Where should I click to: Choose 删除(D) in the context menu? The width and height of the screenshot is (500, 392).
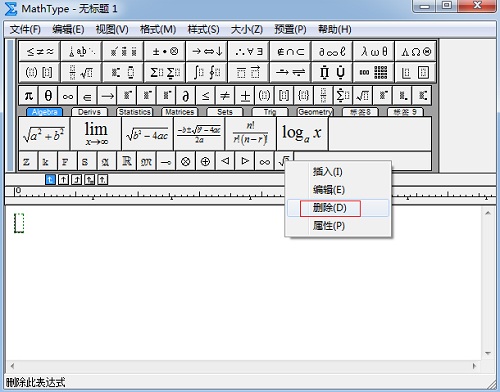coord(338,208)
